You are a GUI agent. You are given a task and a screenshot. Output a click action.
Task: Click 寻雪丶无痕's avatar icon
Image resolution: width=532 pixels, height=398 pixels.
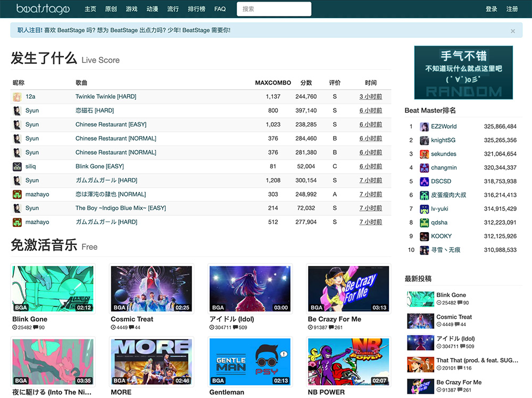[x=424, y=250]
